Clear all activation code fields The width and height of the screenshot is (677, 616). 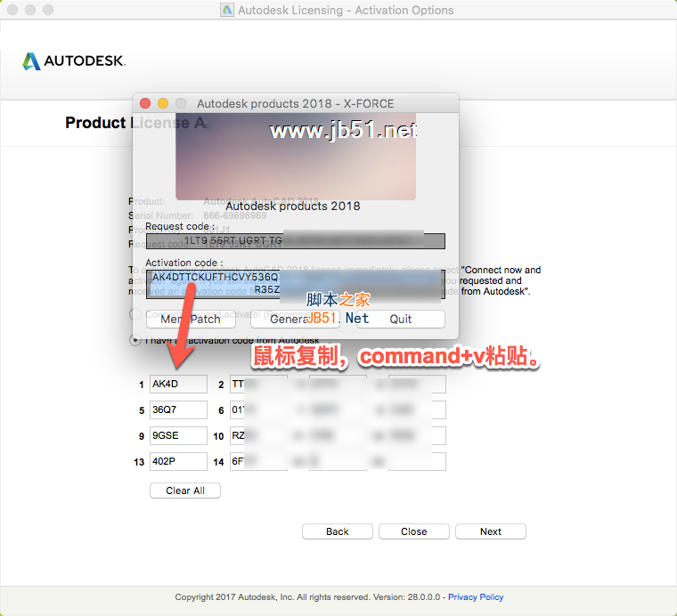point(185,490)
